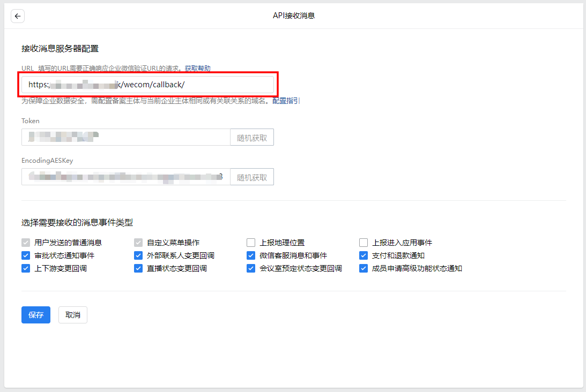Focus the EncodingAESKey input field

point(126,177)
